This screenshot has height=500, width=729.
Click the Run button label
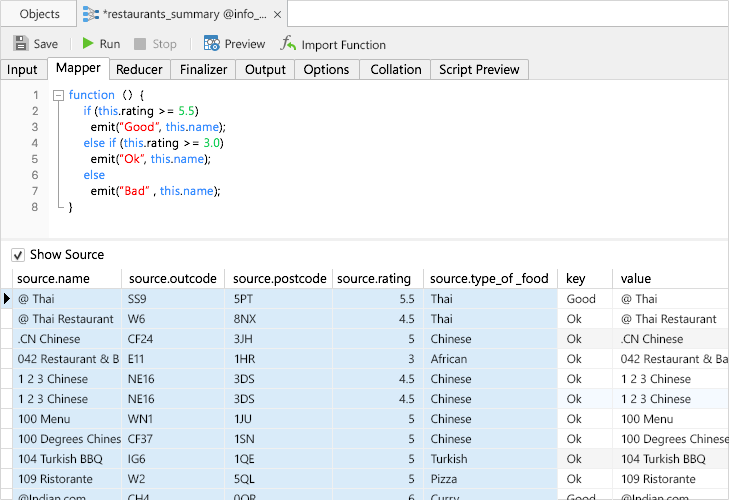[x=110, y=44]
